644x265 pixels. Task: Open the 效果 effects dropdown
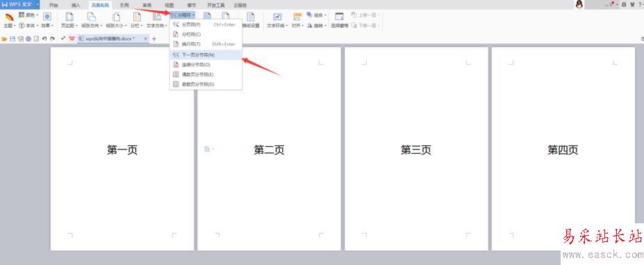click(47, 20)
